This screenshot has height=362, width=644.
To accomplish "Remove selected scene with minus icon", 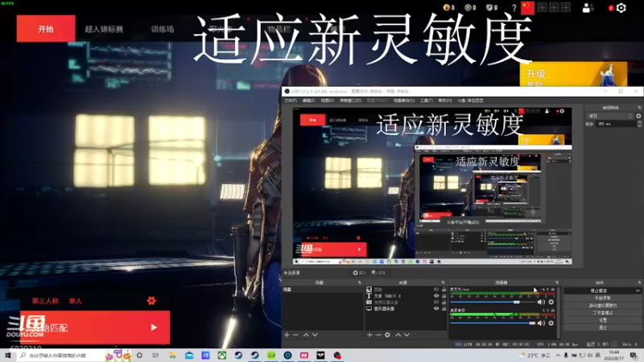I will 295,335.
